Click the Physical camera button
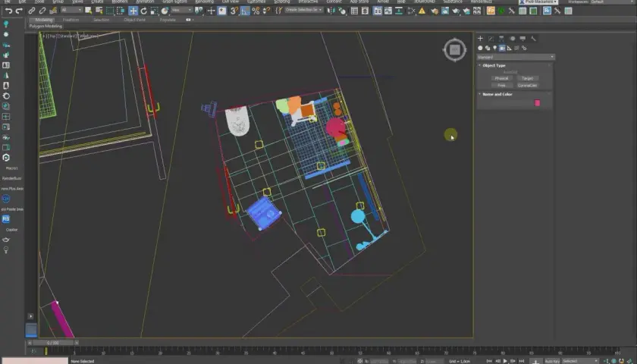 502,78
